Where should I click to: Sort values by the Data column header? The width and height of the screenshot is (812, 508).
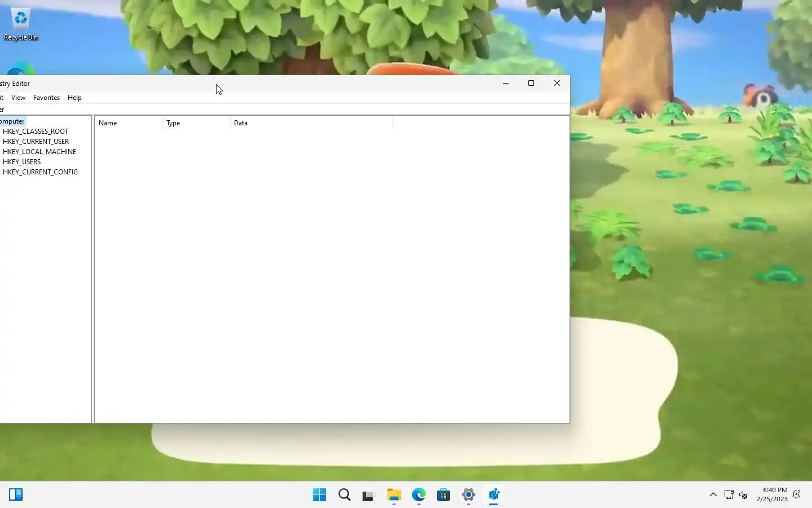click(311, 123)
